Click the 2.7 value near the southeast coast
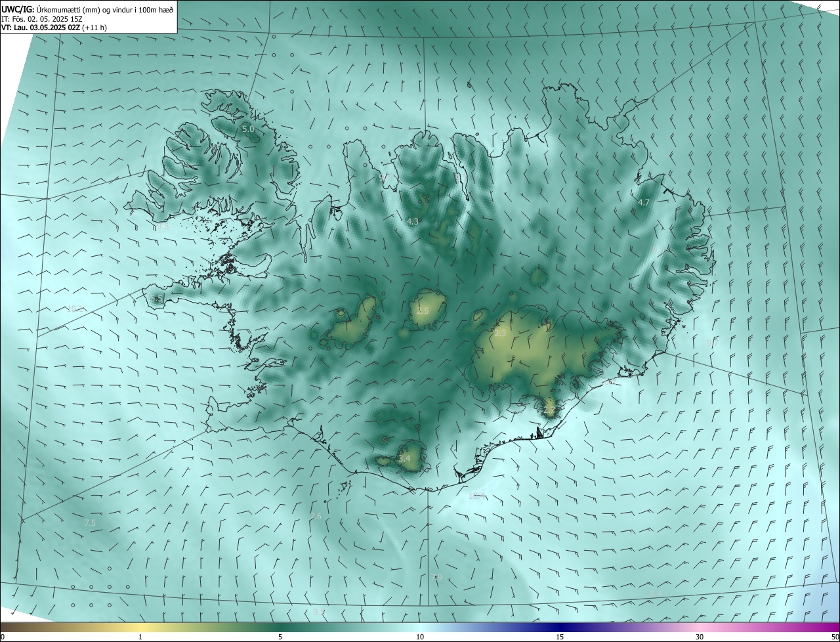This screenshot has height=642, width=840. (x=549, y=411)
